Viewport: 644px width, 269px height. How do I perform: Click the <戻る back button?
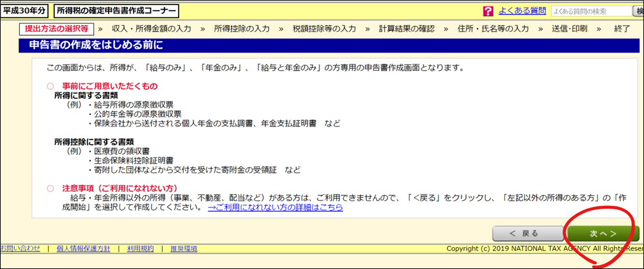click(x=528, y=234)
